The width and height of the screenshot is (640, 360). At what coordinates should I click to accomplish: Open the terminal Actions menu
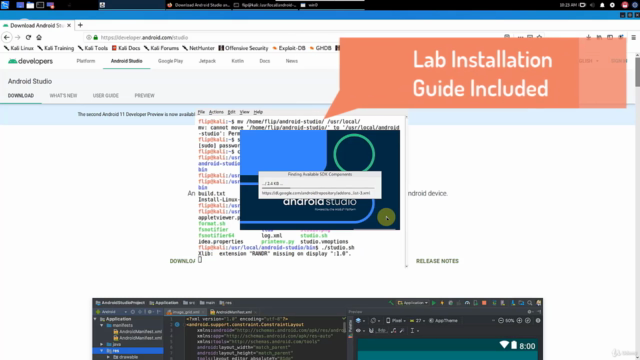[x=216, y=112]
